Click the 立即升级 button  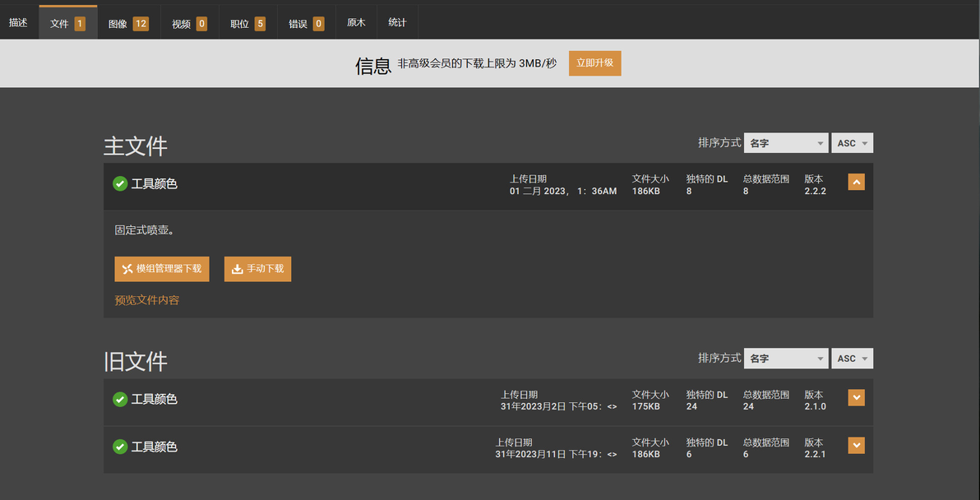pos(595,63)
